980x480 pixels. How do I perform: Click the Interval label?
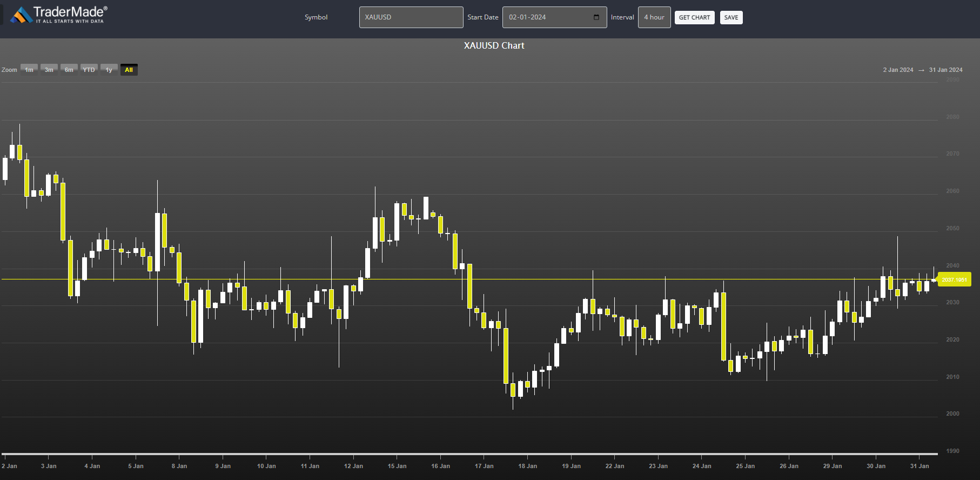(622, 17)
